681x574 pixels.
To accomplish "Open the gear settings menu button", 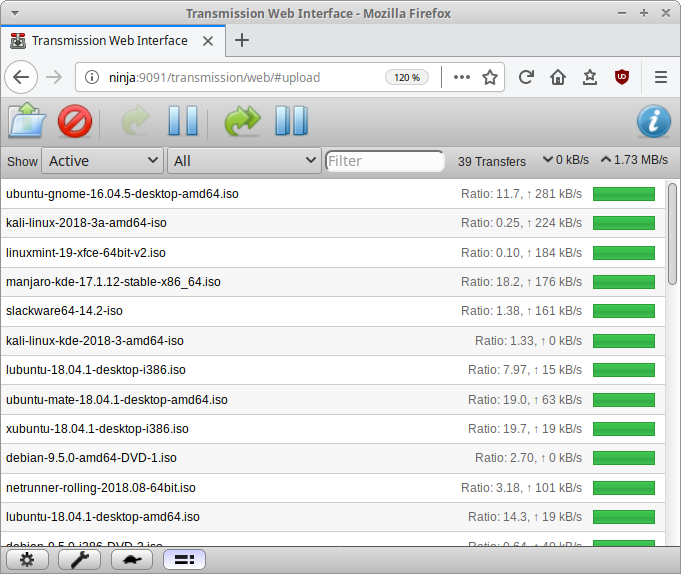I will tap(27, 560).
